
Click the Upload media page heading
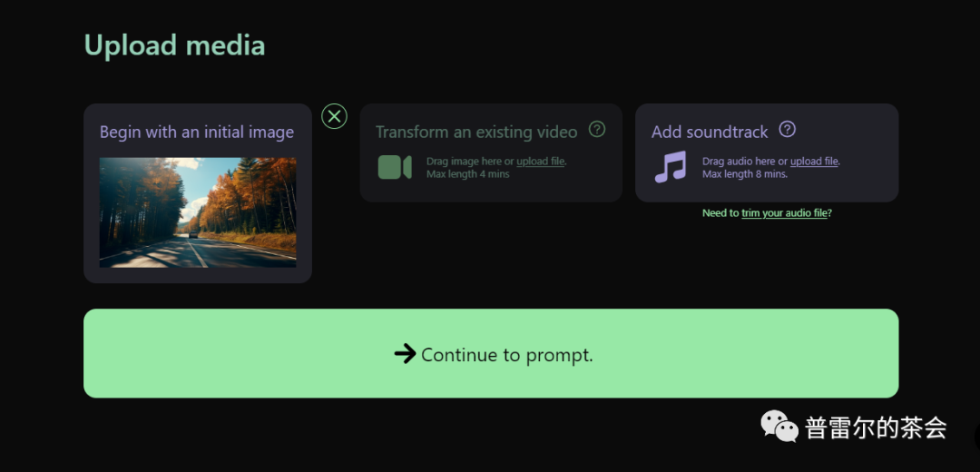[174, 45]
